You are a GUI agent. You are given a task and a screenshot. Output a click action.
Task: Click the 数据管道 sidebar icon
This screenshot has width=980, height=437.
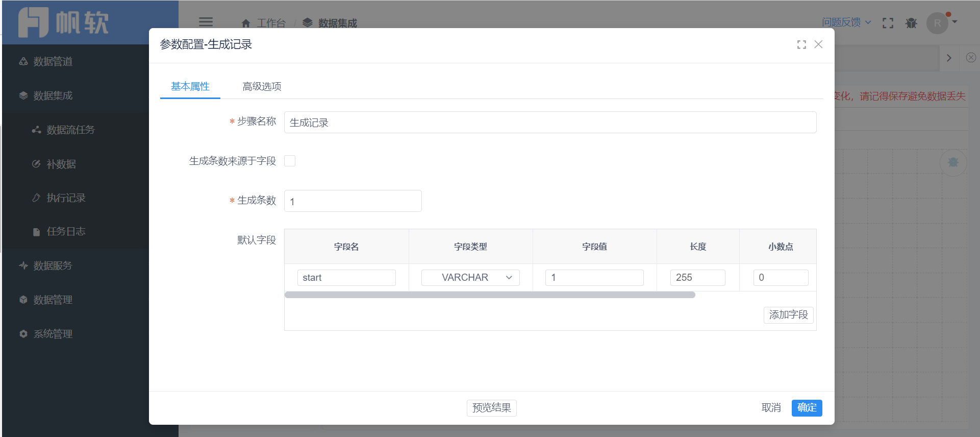tap(23, 61)
